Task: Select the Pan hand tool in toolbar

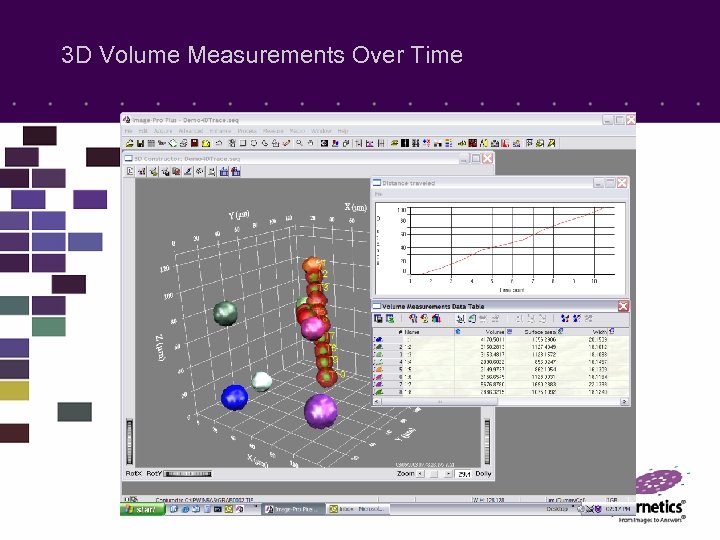Action: point(310,143)
